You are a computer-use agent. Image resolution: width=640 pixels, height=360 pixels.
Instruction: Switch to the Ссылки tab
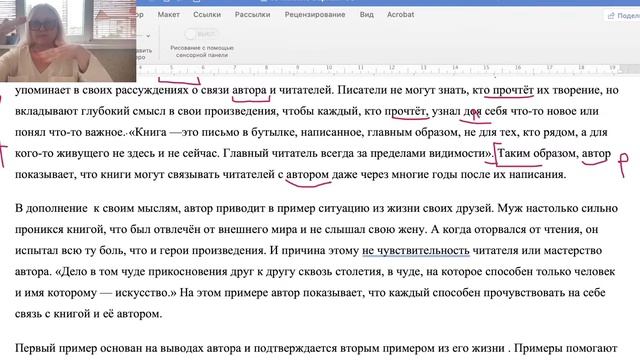pos(207,14)
